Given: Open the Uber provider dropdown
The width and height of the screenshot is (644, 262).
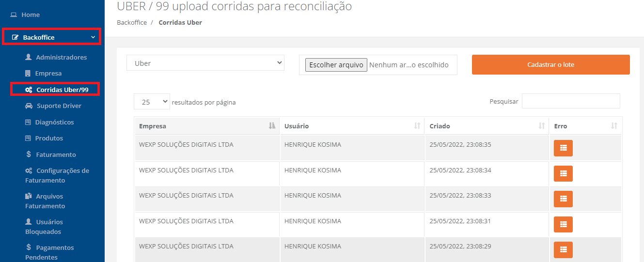Looking at the screenshot, I should [205, 63].
